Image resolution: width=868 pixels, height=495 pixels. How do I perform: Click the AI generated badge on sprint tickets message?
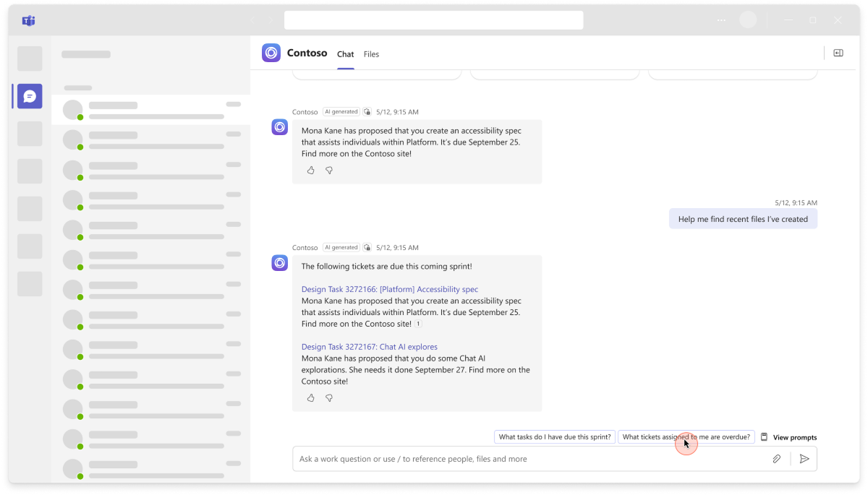341,248
